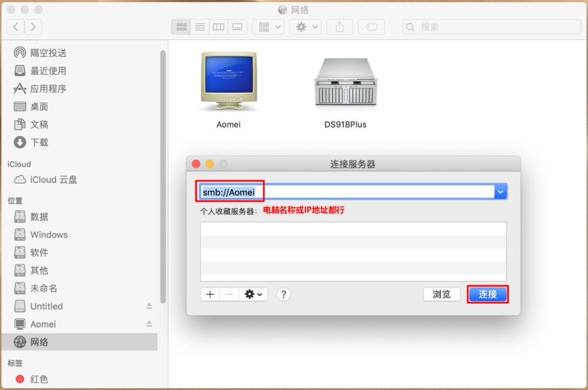The width and height of the screenshot is (588, 390).
Task: Select the Windows volume in sidebar
Action: pos(79,234)
